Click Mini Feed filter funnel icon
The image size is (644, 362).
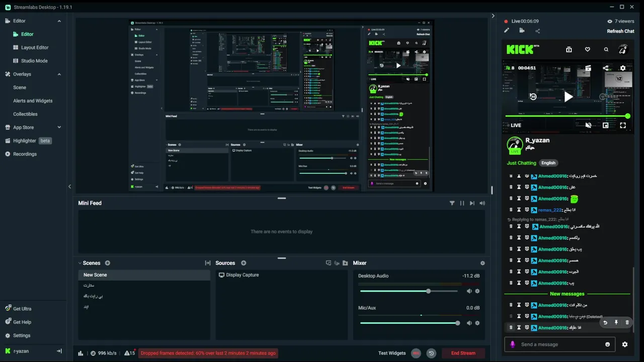tap(452, 203)
